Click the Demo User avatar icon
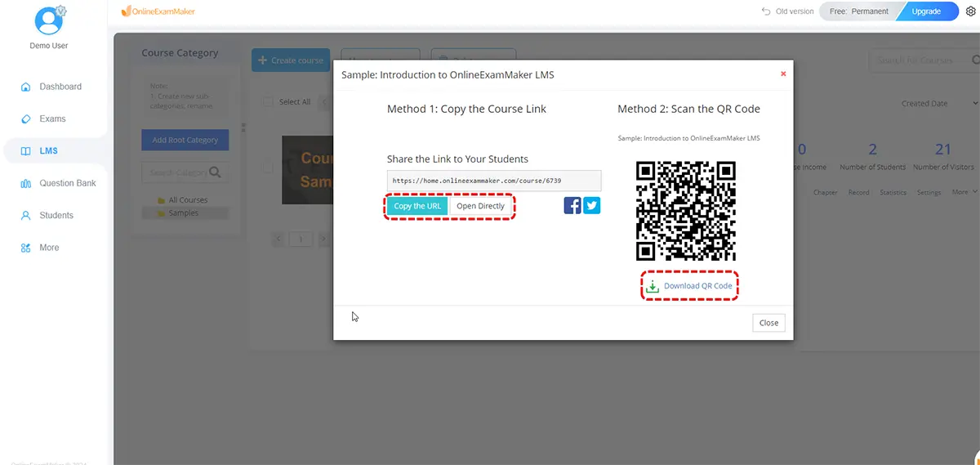Image resolution: width=980 pixels, height=465 pixels. pos(48,20)
